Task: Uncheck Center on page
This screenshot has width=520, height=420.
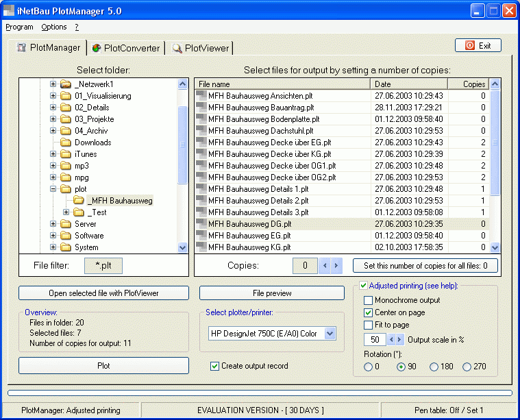Action: [368, 312]
